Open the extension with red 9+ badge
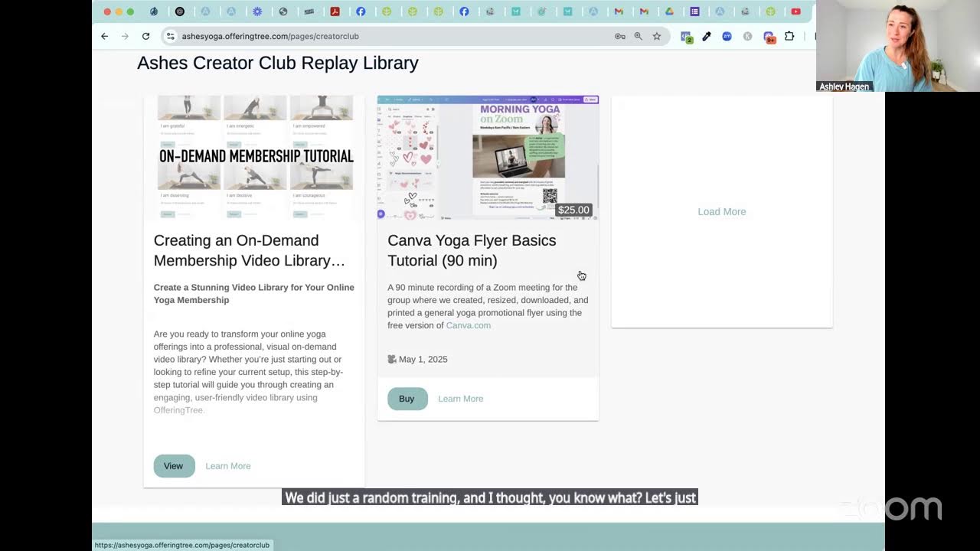980x551 pixels. (x=769, y=37)
